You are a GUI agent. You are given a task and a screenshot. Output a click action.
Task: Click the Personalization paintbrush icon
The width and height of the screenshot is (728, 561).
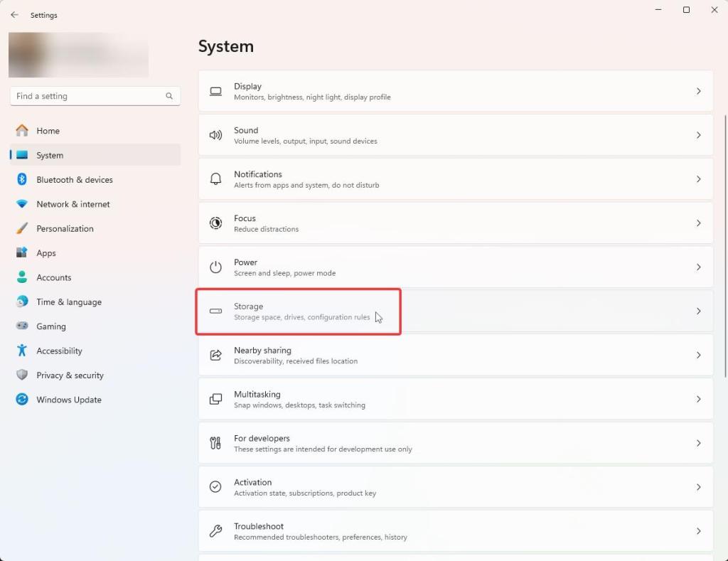(22, 228)
